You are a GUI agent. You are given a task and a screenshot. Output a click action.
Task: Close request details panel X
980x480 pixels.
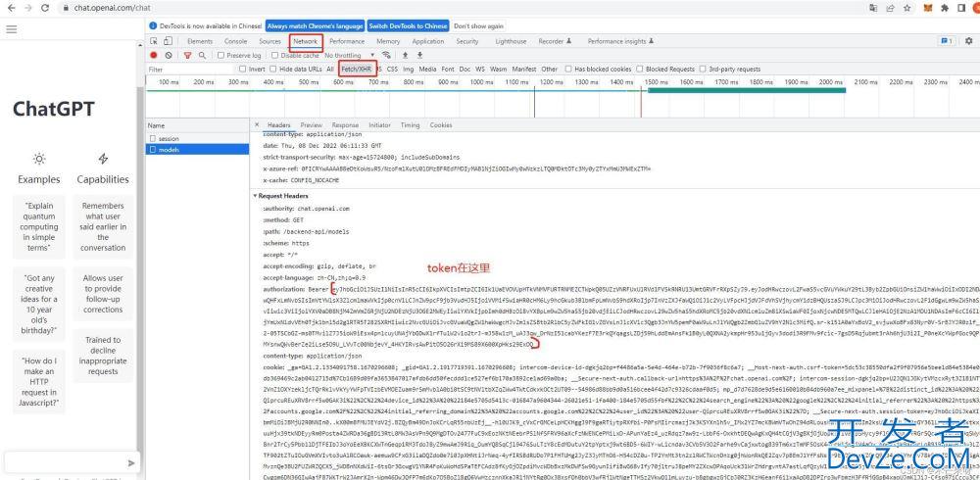[257, 125]
